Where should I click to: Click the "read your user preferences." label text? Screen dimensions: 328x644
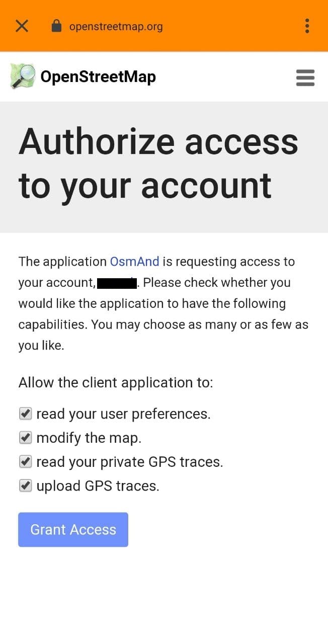coord(123,414)
